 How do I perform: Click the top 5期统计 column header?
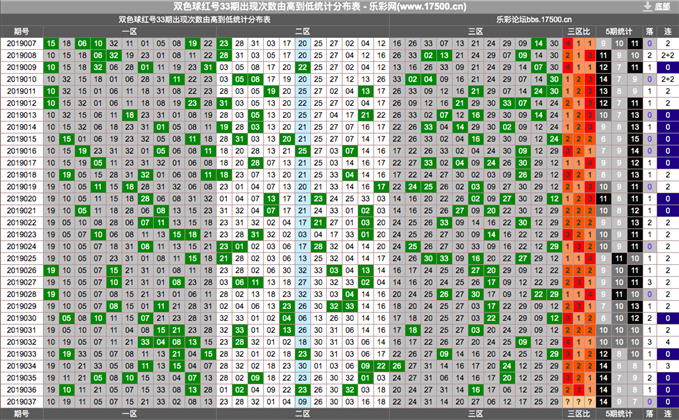(619, 31)
